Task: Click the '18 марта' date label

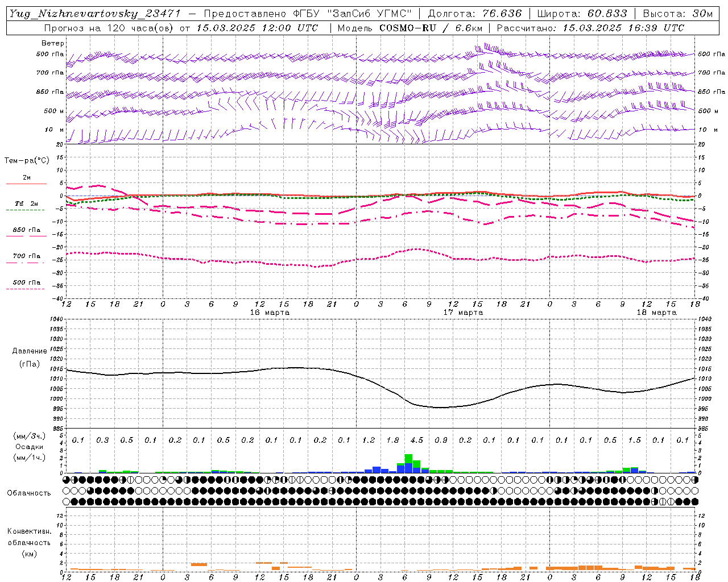Action: (656, 313)
